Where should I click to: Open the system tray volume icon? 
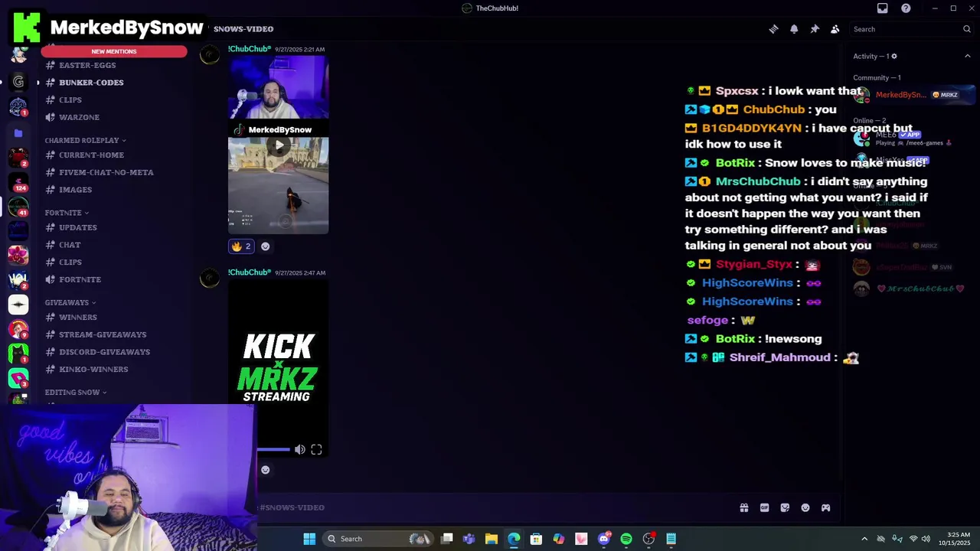click(x=926, y=539)
